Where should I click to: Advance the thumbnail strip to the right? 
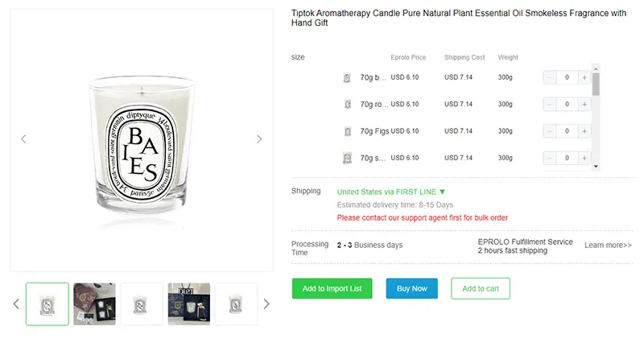tap(266, 304)
